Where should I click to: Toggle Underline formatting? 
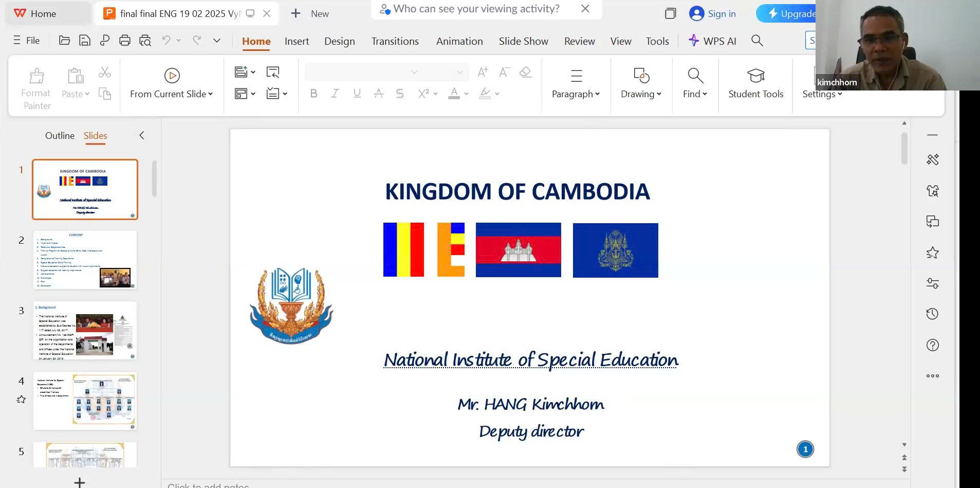tap(357, 94)
